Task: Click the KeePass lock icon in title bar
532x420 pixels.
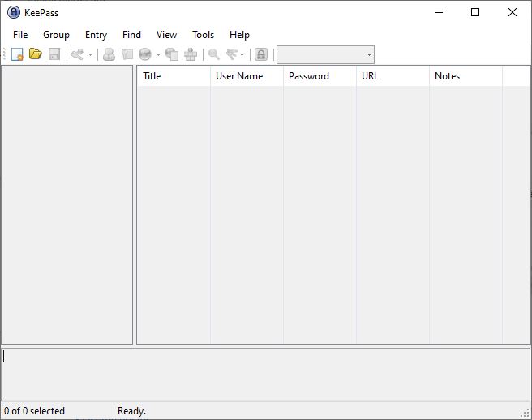Action: [x=14, y=12]
